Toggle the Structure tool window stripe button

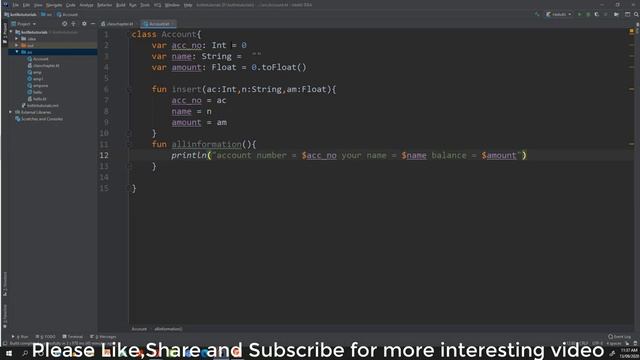click(x=4, y=284)
